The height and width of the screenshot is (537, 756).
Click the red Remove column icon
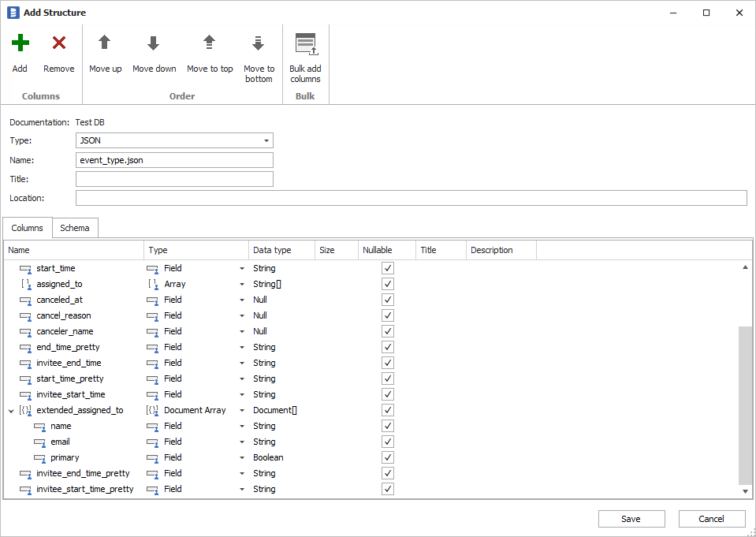(59, 43)
